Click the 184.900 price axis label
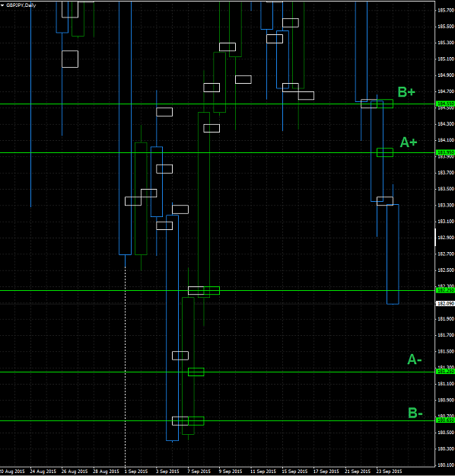The width and height of the screenshot is (455, 476). pos(446,75)
